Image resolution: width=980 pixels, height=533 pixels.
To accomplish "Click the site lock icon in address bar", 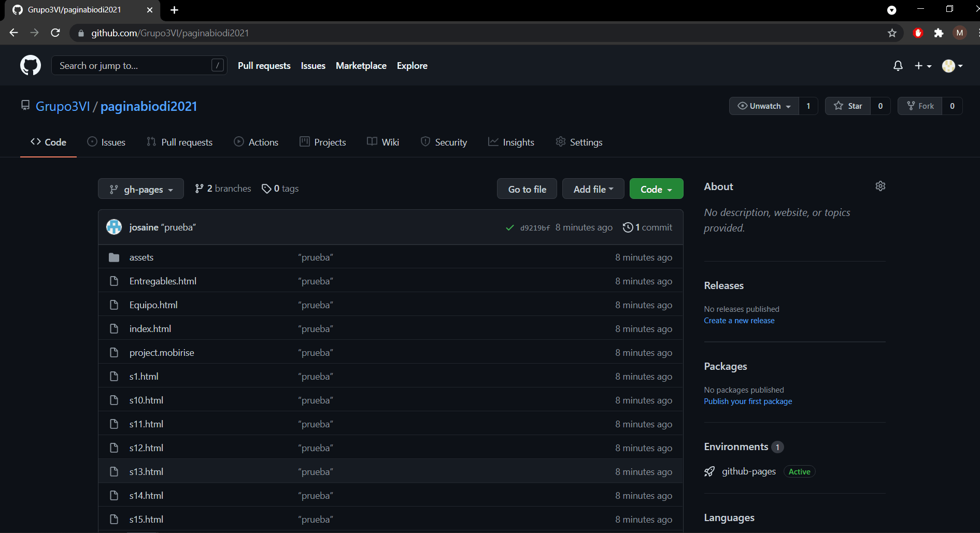I will 81,33.
